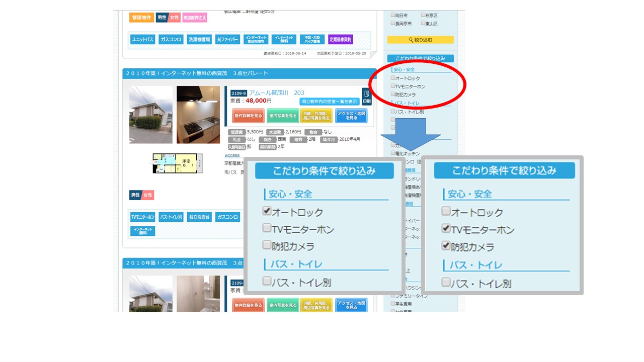Click 外観、共用部、周辺写真を見る under the 48,000円 rent
Image resolution: width=644 pixels, height=362 pixels.
pyautogui.click(x=316, y=116)
